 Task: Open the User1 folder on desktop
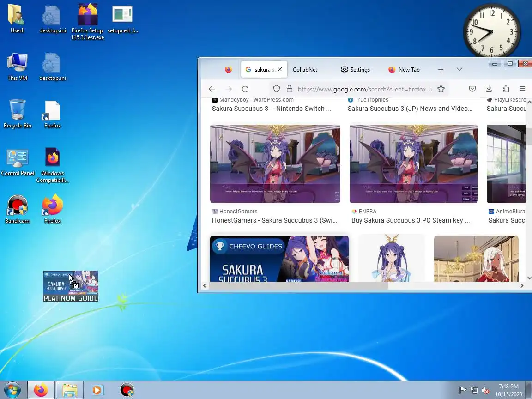tap(17, 18)
